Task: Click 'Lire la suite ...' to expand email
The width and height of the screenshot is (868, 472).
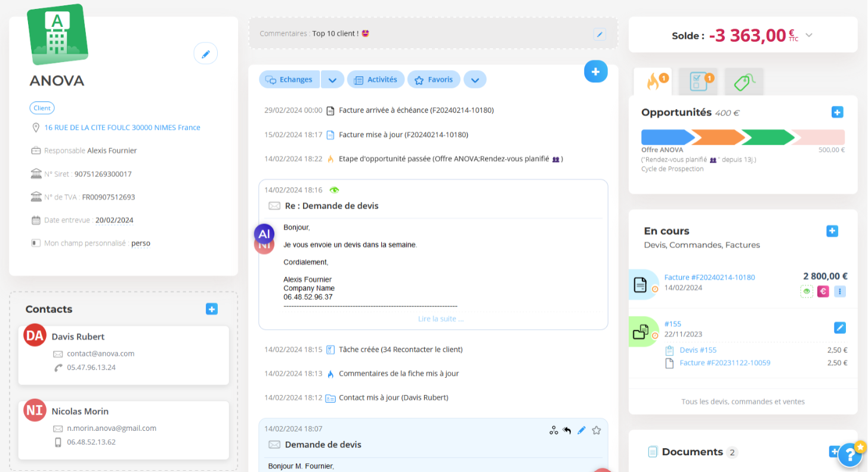Action: click(x=441, y=319)
